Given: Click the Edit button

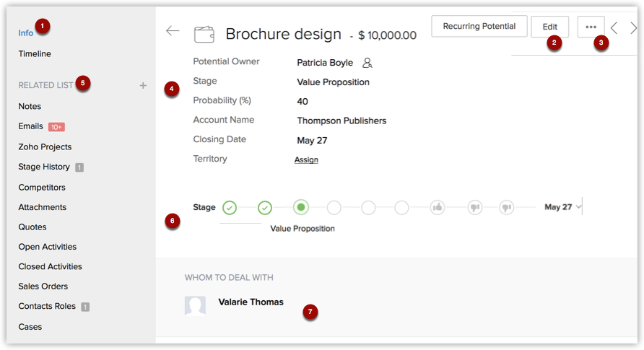Looking at the screenshot, I should [549, 27].
